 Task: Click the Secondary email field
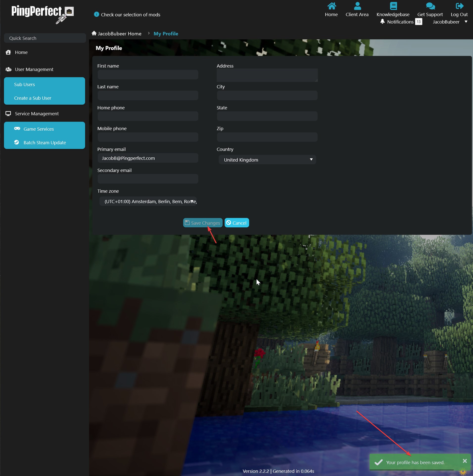pos(148,179)
